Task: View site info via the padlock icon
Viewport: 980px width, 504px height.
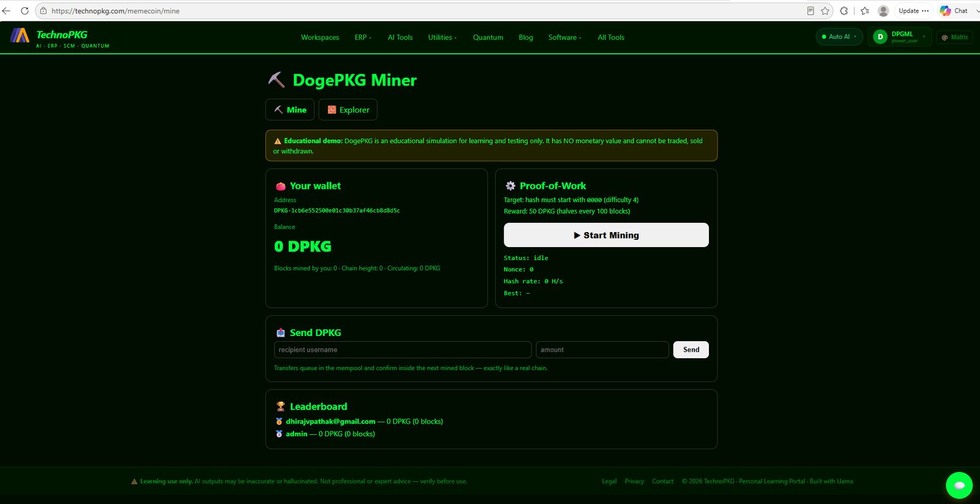Action: pos(42,10)
